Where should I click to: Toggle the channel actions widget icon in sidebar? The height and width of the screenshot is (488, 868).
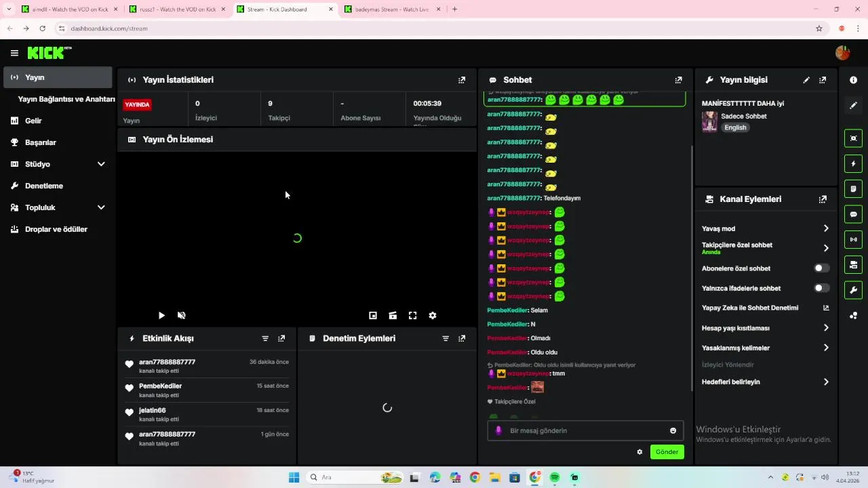click(x=853, y=264)
